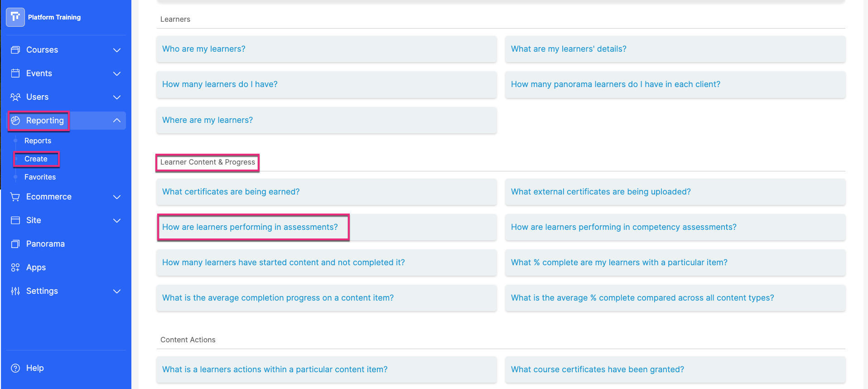Open Help in the sidebar
This screenshot has width=868, height=389.
(66, 368)
